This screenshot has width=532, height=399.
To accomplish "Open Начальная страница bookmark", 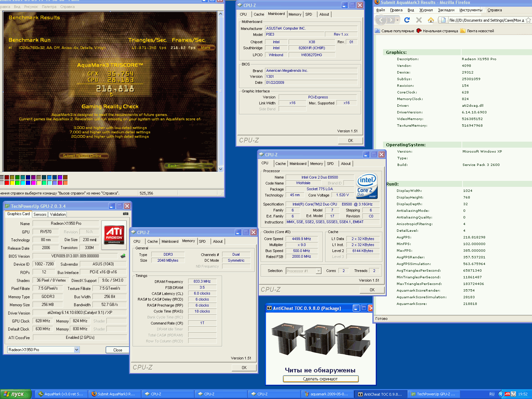I will pos(437,31).
